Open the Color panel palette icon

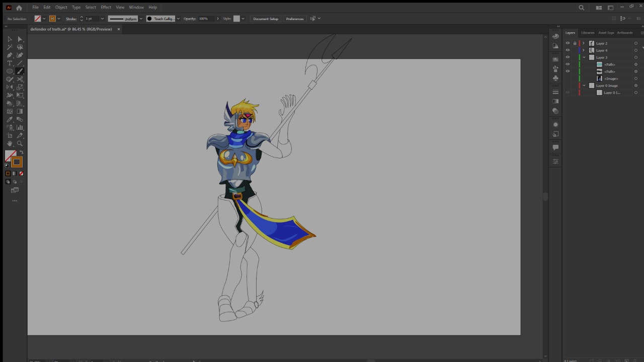click(x=555, y=36)
